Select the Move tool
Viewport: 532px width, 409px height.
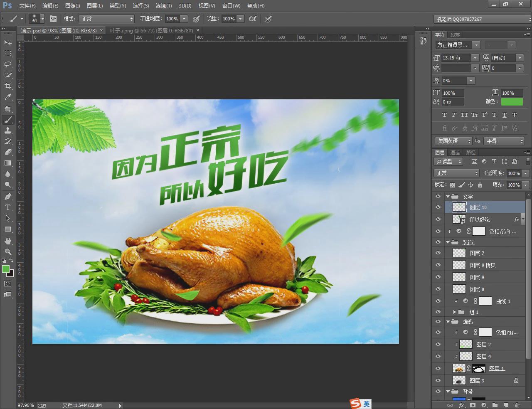point(8,42)
